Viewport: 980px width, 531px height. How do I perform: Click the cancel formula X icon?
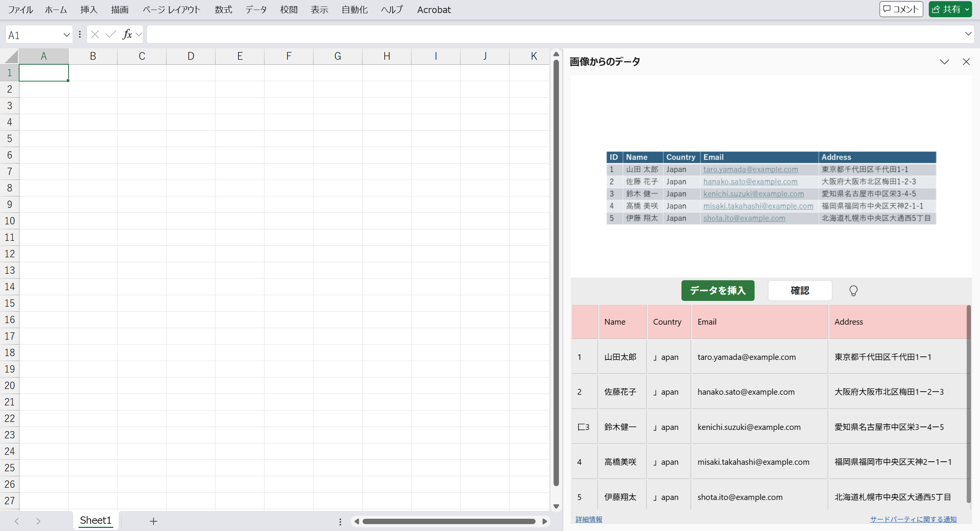click(x=95, y=34)
